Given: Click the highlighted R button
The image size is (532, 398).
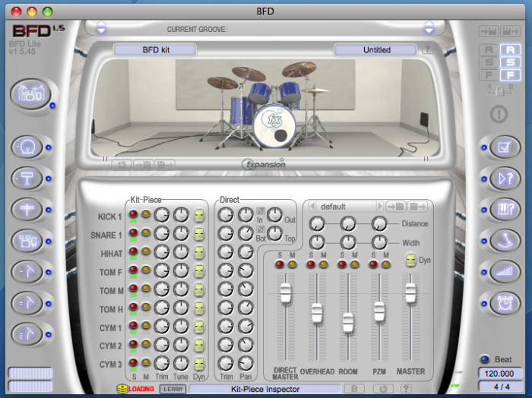Looking at the screenshot, I should coord(510,50).
